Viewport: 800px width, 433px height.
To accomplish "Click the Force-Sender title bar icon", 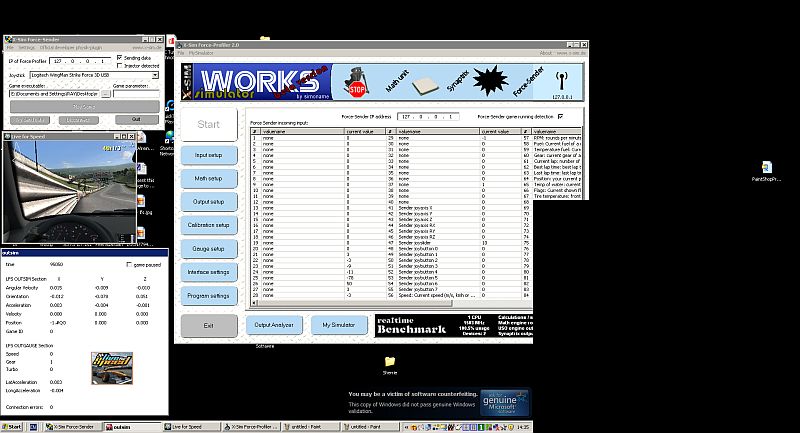I will pyautogui.click(x=8, y=39).
